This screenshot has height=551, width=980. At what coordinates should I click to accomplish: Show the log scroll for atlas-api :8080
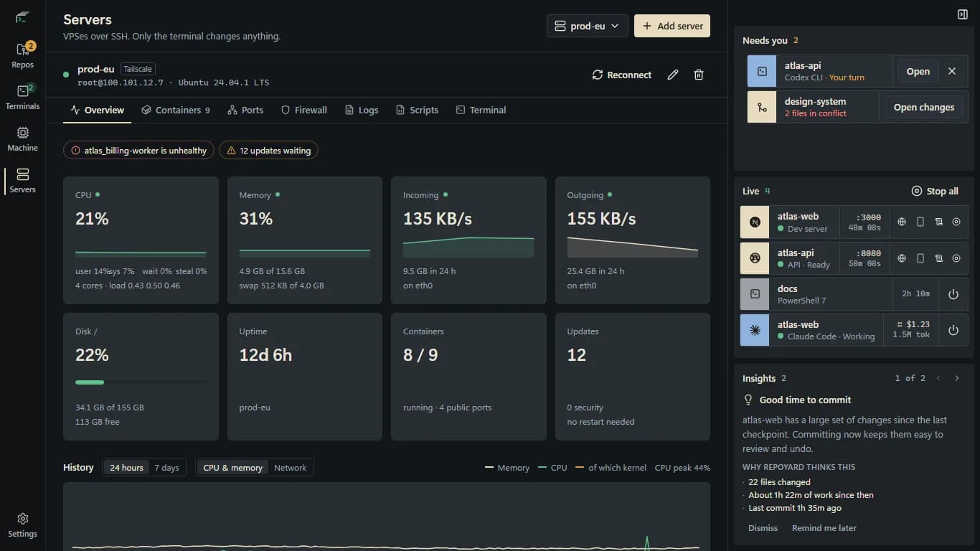pos(938,258)
